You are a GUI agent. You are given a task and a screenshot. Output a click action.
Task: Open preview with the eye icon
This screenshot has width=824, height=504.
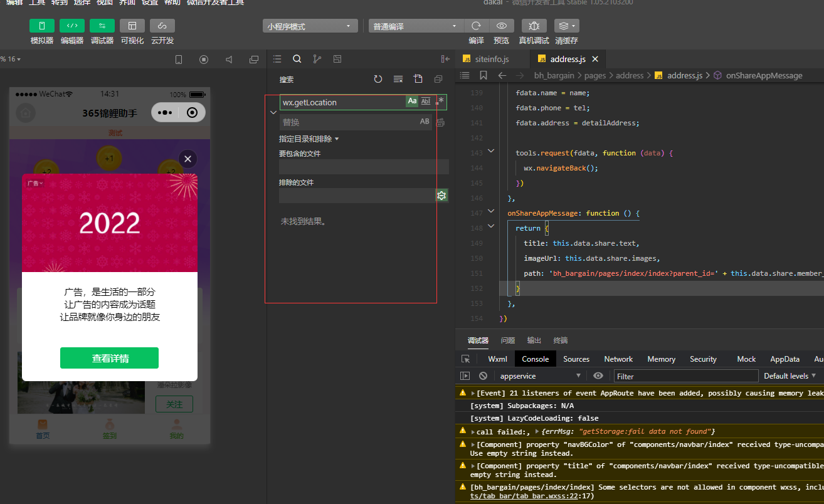[x=501, y=26]
